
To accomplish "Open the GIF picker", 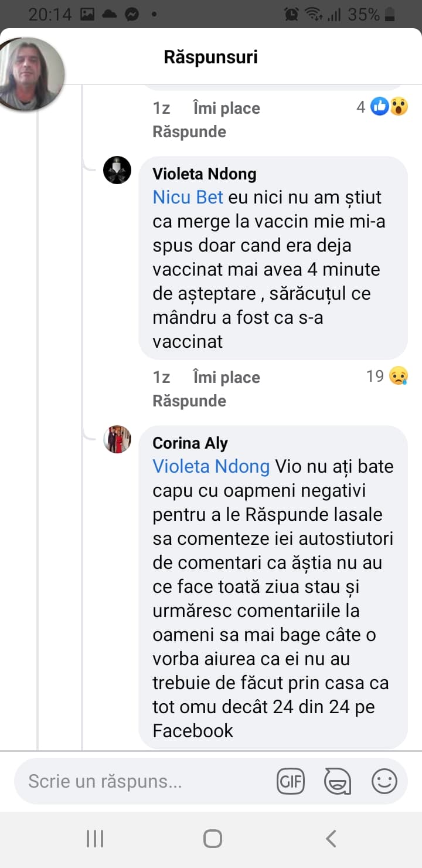I will pos(291,781).
